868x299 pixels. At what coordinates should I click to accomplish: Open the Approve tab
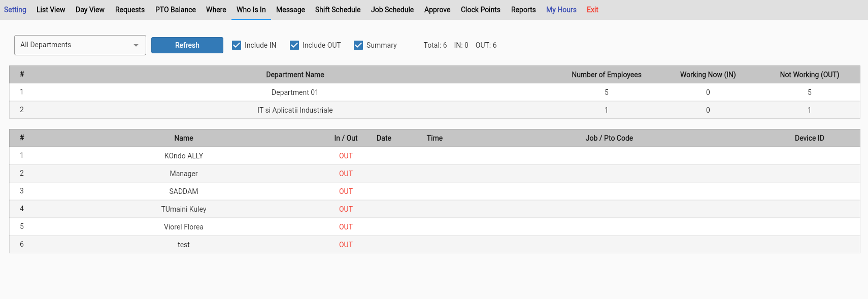tap(438, 10)
